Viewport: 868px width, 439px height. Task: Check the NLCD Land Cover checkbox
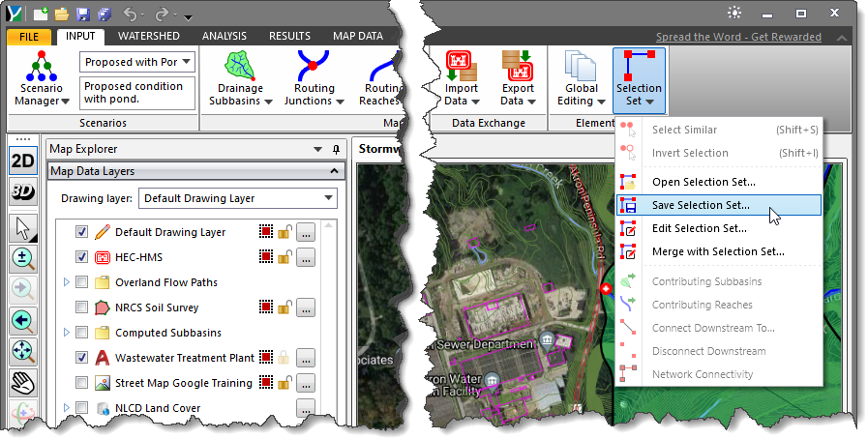click(81, 408)
